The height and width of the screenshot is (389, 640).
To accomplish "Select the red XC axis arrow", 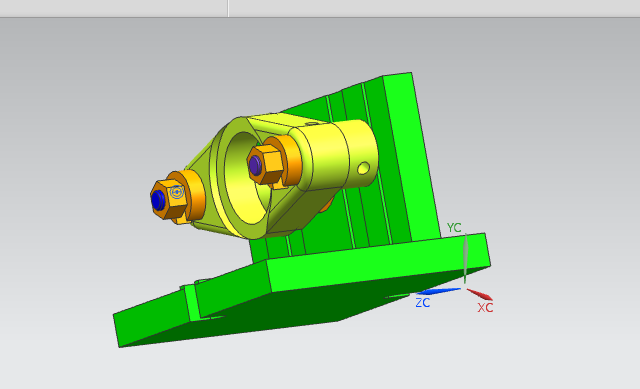I will click(x=480, y=294).
